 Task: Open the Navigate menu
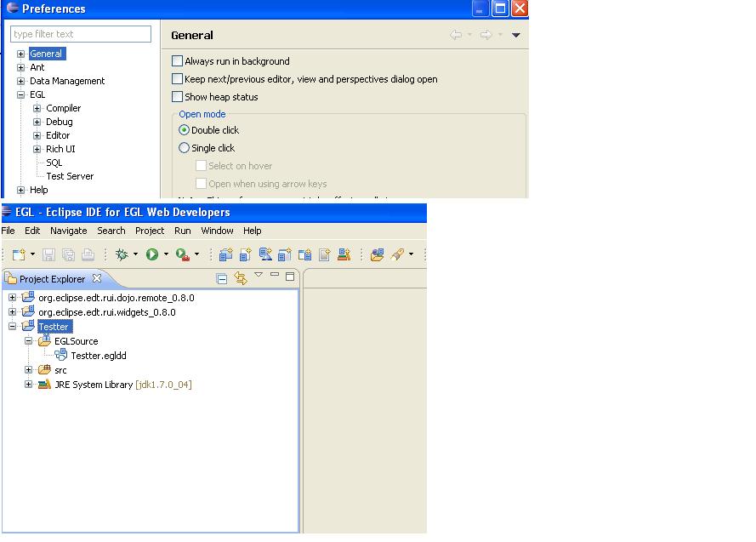pos(69,231)
